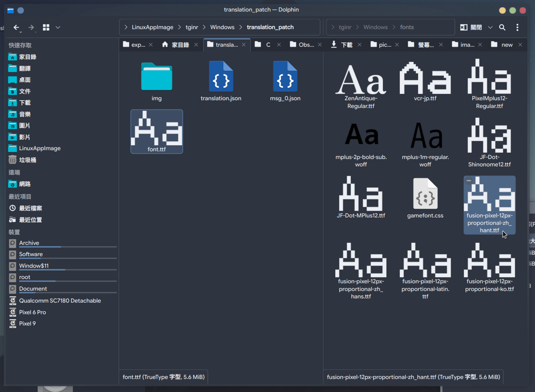Select the translation.json file

[221, 82]
